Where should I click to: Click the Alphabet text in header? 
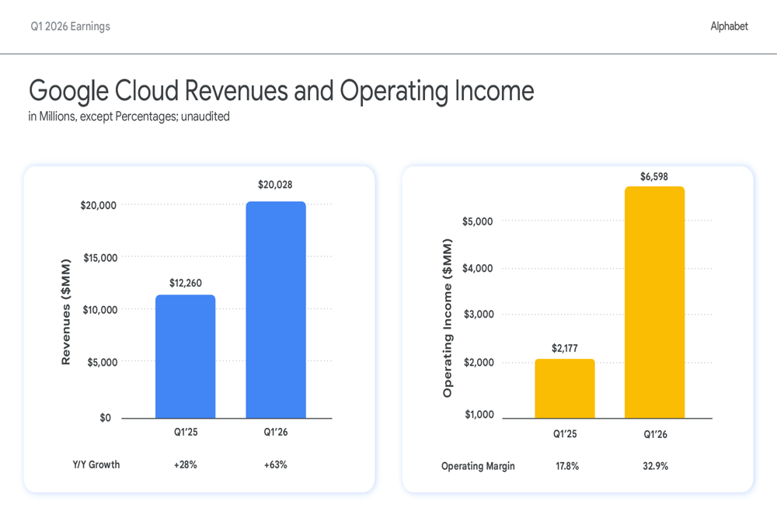[x=729, y=26]
